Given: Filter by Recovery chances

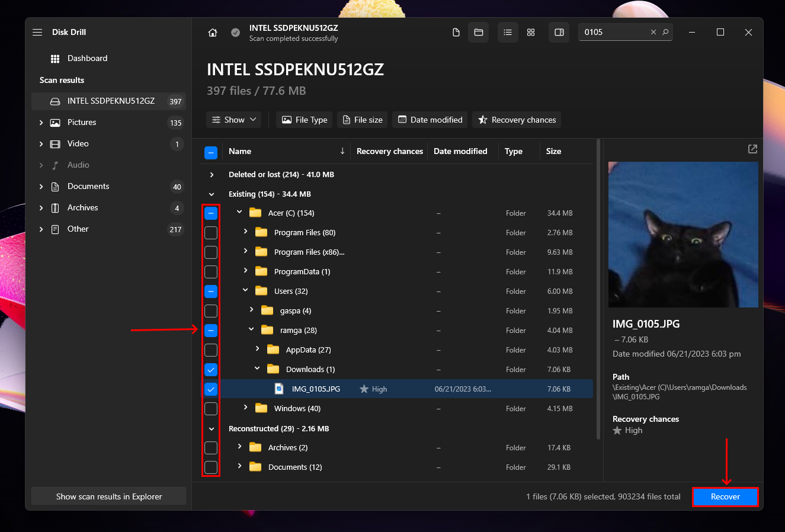Looking at the screenshot, I should [517, 120].
